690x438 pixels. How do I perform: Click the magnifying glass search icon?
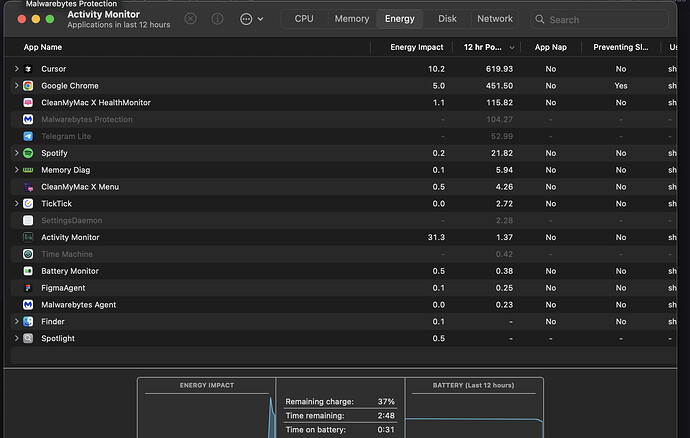point(540,19)
